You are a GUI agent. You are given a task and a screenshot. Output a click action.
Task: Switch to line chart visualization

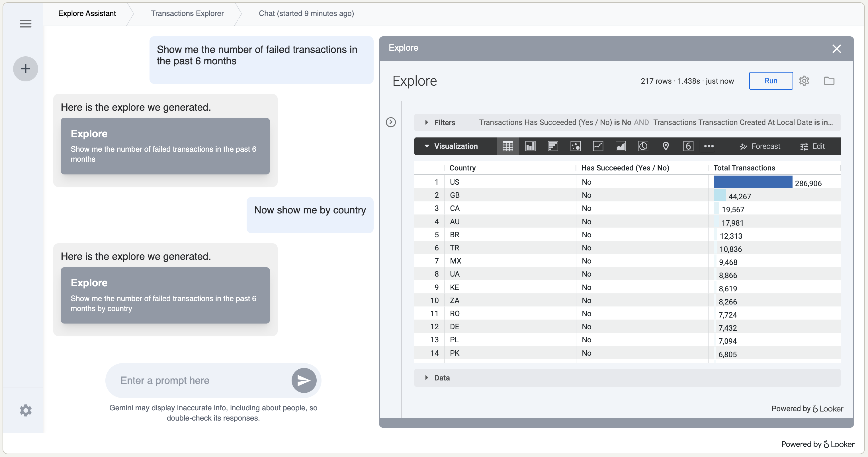(x=598, y=146)
